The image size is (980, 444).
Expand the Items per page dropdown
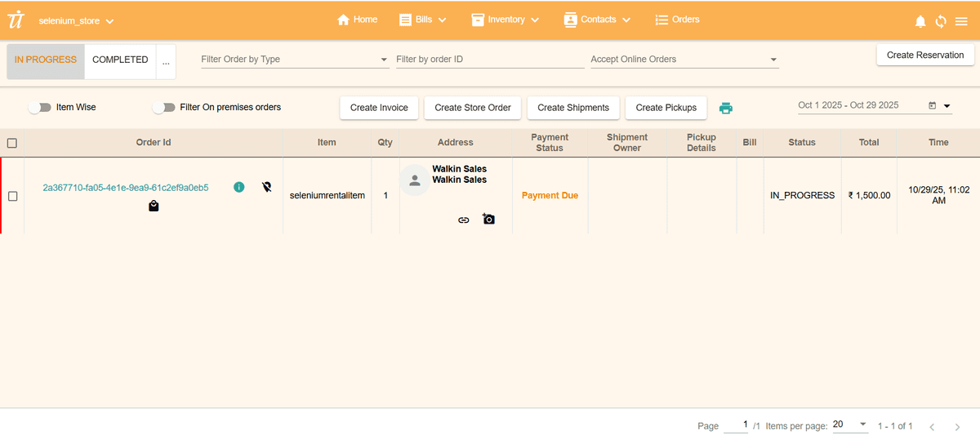850,425
